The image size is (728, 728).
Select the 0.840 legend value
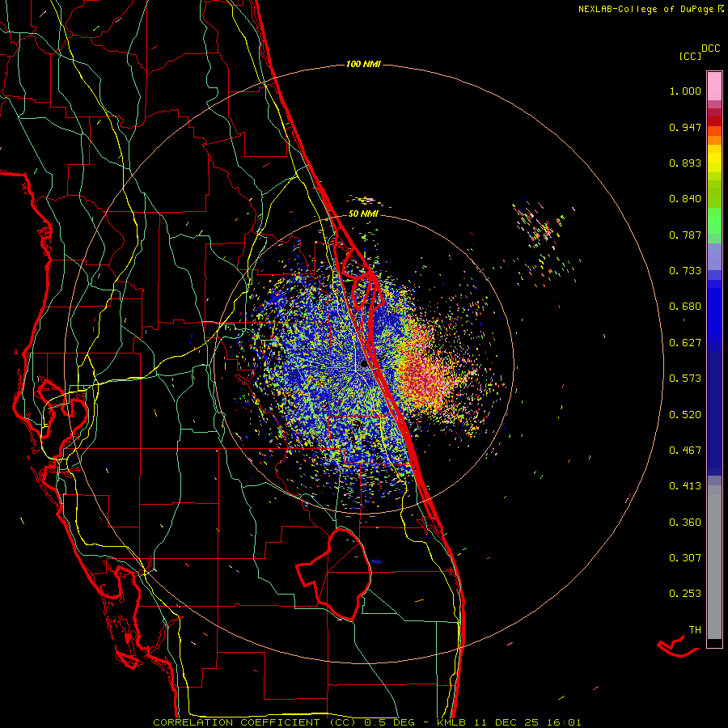pos(685,199)
